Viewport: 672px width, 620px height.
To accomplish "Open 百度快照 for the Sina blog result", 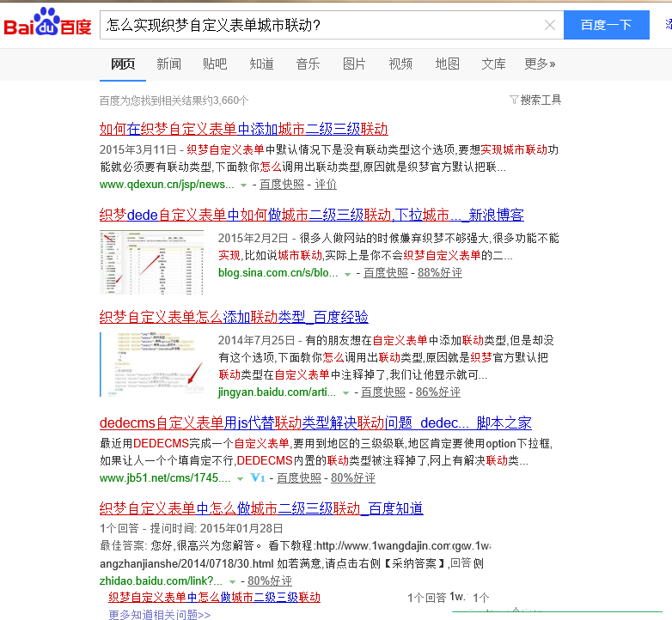I will [386, 273].
